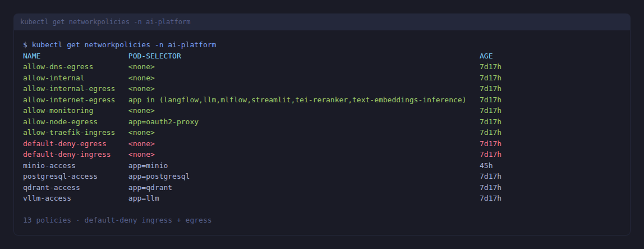Select the allow-traefik-ingress policy name
This screenshot has height=249, width=644.
click(x=69, y=133)
